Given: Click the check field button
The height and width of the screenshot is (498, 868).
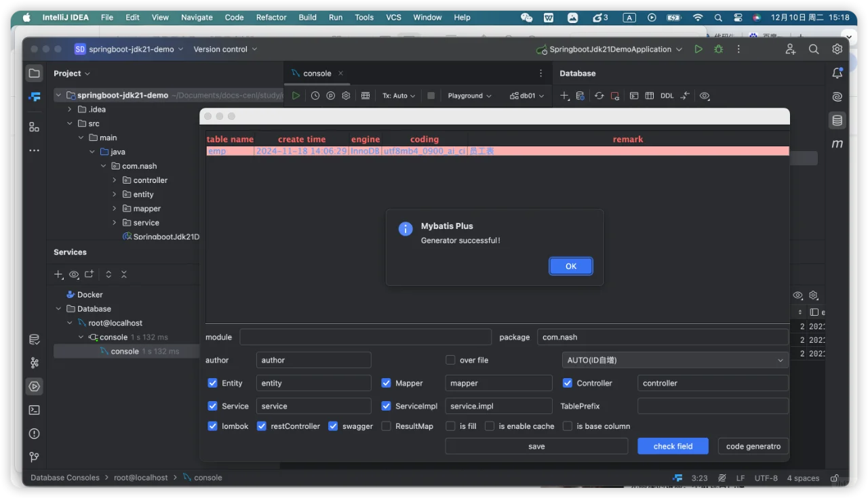Looking at the screenshot, I should tap(673, 447).
